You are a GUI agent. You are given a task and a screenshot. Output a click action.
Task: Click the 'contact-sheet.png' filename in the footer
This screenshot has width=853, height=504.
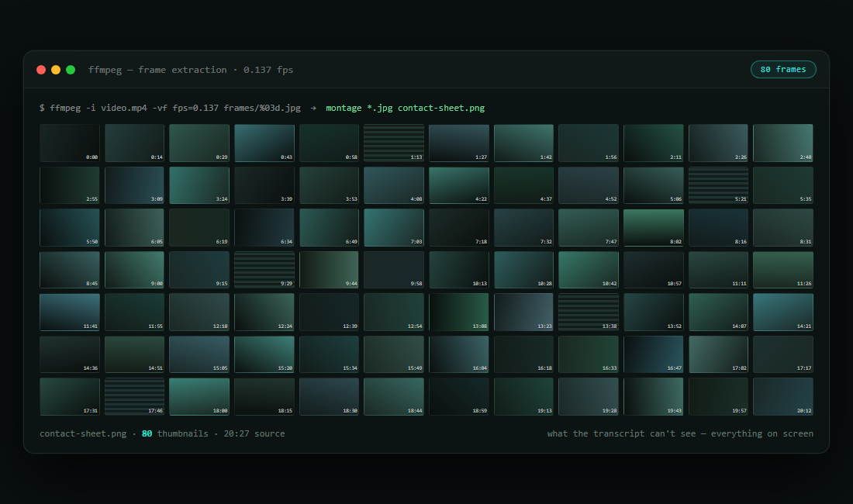[83, 433]
